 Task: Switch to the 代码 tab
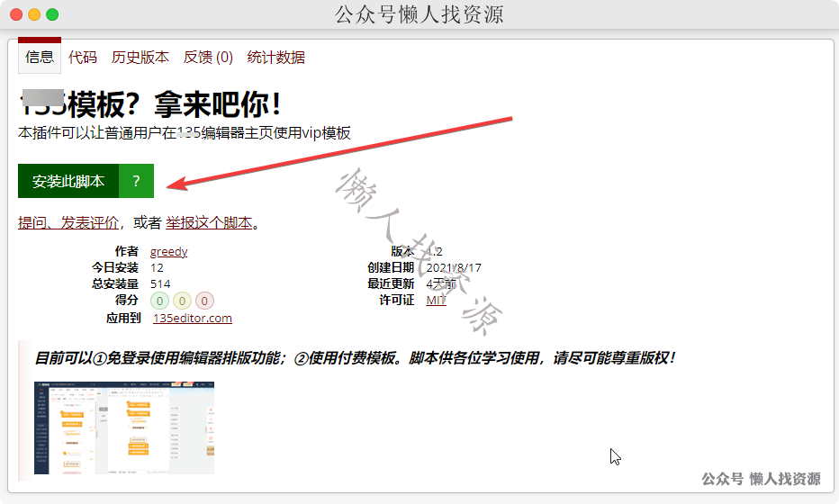point(83,58)
